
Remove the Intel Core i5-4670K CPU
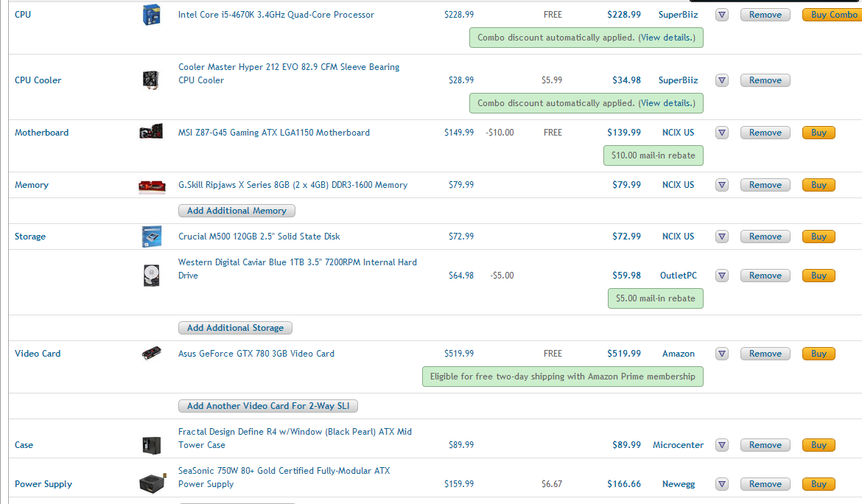765,15
